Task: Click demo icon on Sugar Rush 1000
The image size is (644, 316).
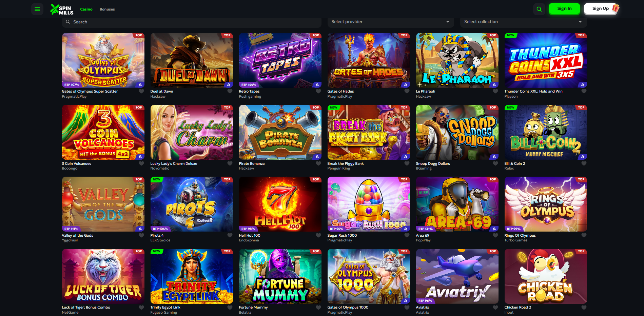Action: pyautogui.click(x=406, y=229)
